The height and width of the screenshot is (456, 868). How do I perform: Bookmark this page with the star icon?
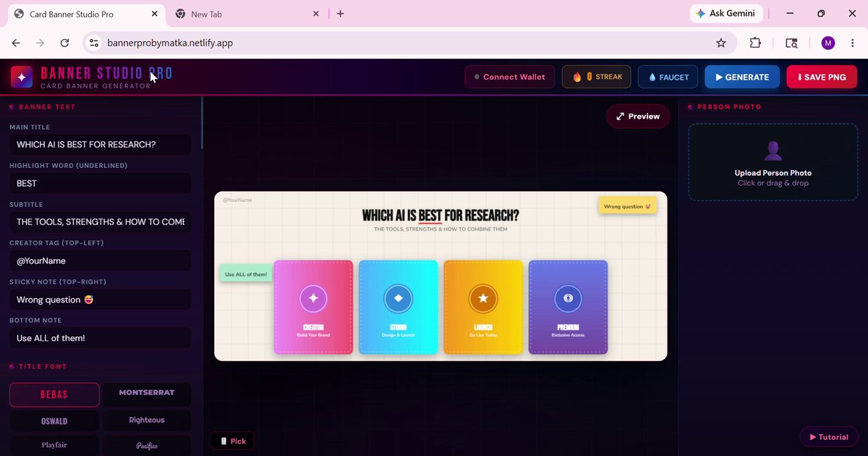(x=720, y=43)
